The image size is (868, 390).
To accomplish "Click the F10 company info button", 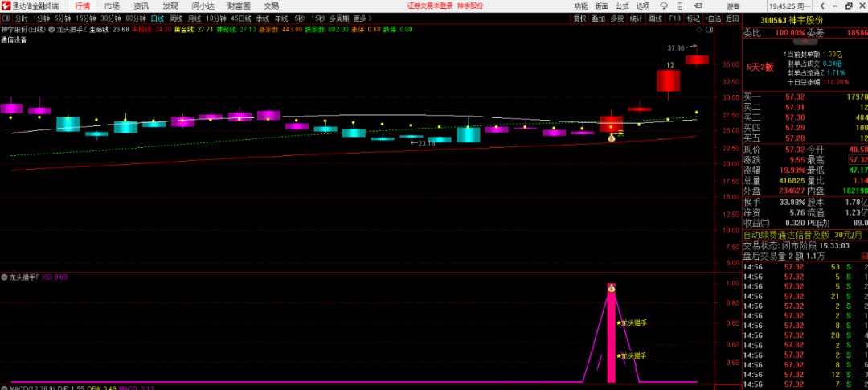I will [674, 18].
